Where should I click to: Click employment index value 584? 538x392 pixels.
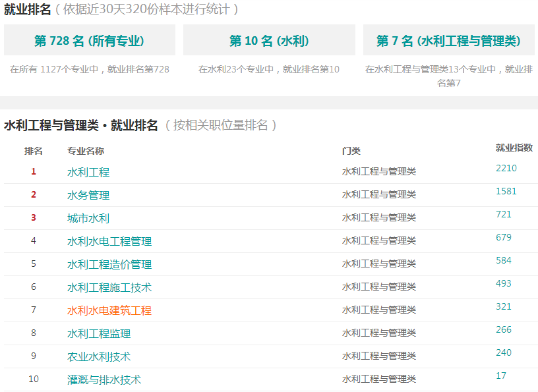tap(503, 260)
